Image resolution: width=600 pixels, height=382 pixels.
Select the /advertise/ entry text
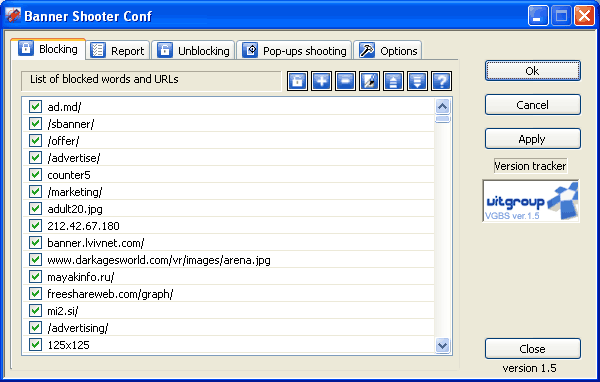[74, 158]
